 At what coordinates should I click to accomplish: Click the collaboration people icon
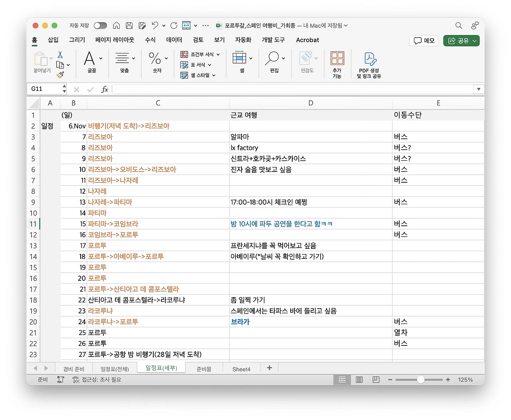tap(475, 26)
